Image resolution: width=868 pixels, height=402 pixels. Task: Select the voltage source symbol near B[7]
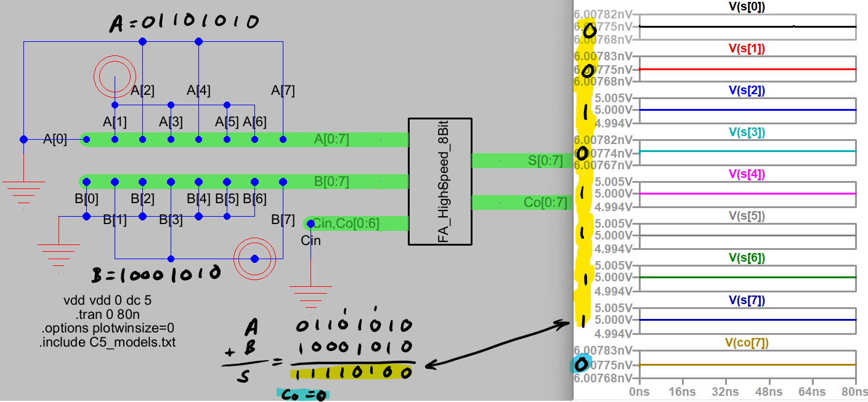point(254,259)
